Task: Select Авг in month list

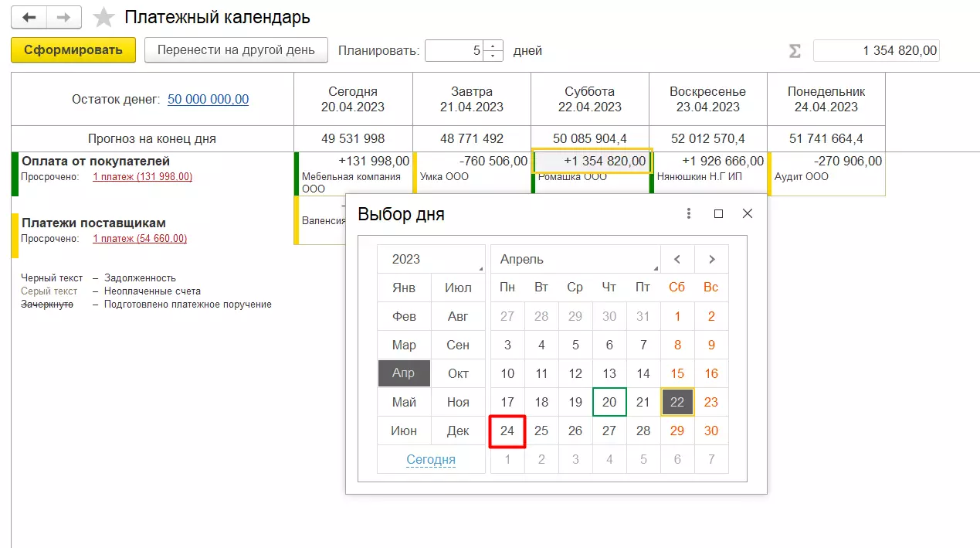Action: click(x=458, y=316)
